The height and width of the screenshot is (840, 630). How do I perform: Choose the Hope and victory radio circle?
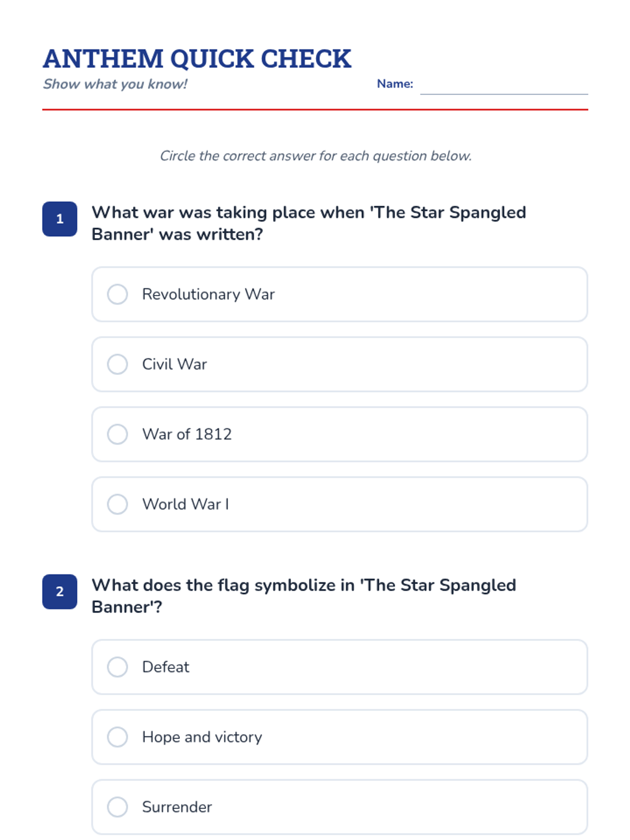118,737
